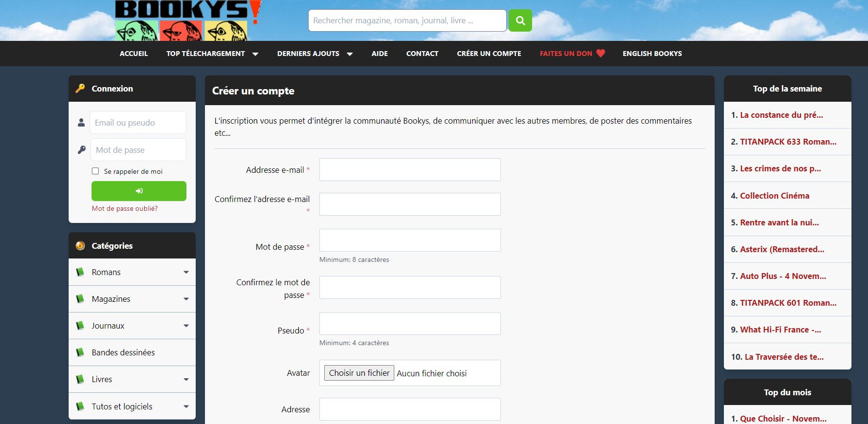868x424 pixels.
Task: Open Collection Cinéma link
Action: click(775, 196)
